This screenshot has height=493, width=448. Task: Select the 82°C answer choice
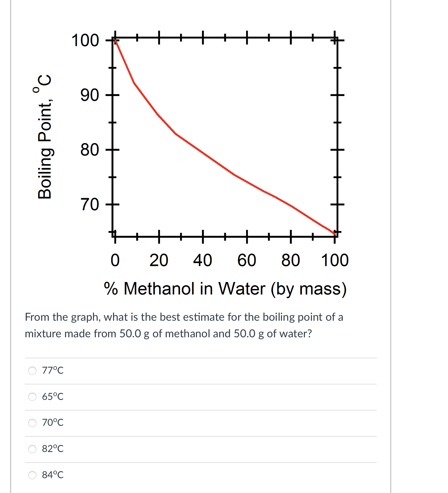pos(32,449)
